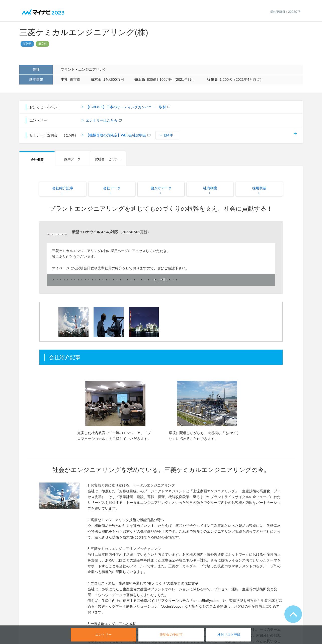Click the 三菱ケミカルエンジニアリング(株) title
Screen dimensions: 322x644
coord(84,33)
